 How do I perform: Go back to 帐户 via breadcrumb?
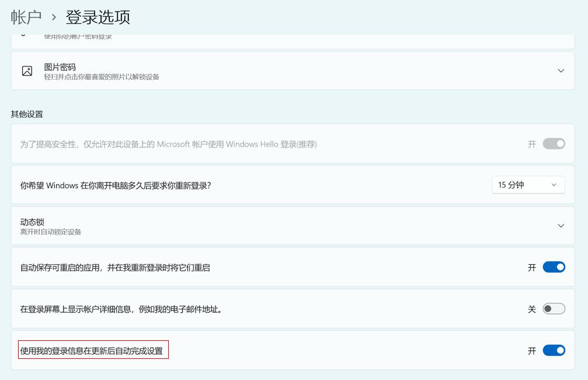(x=26, y=17)
